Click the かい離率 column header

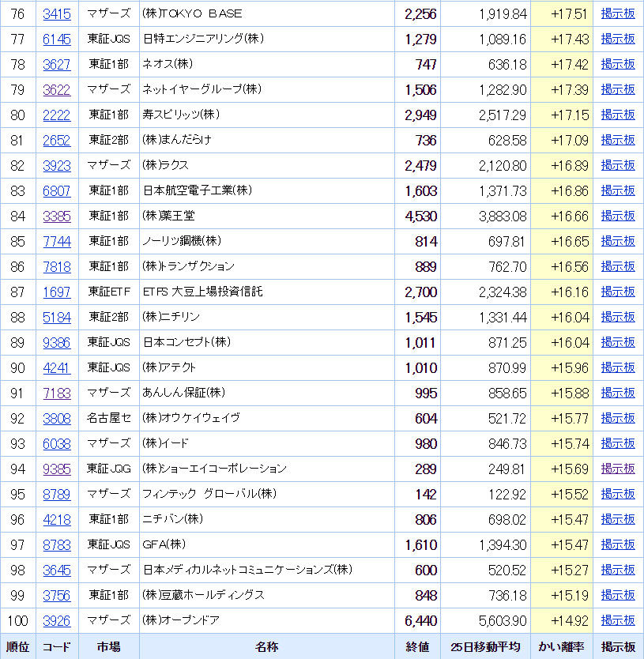pyautogui.click(x=561, y=647)
